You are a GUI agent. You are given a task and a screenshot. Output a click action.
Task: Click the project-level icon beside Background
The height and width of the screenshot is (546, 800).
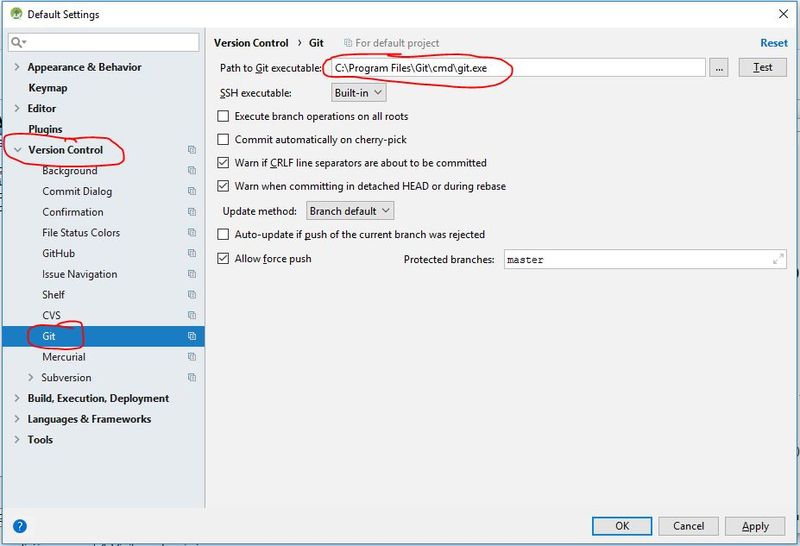192,170
